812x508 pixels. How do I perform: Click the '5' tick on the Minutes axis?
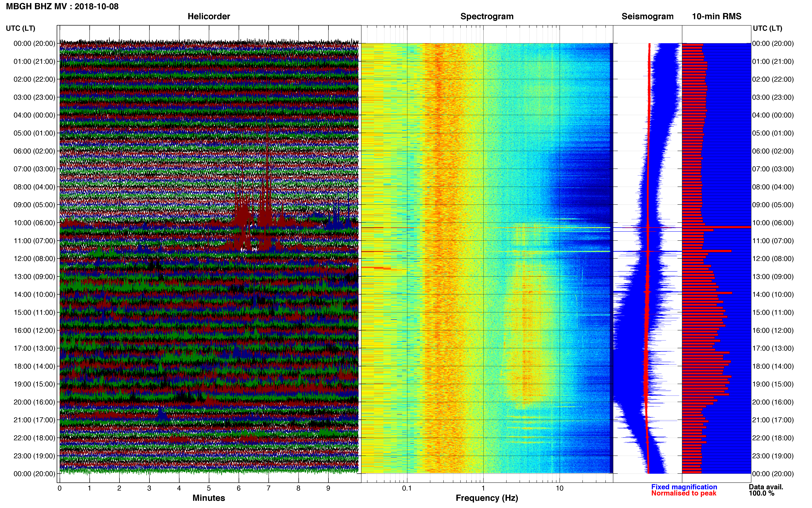point(209,488)
